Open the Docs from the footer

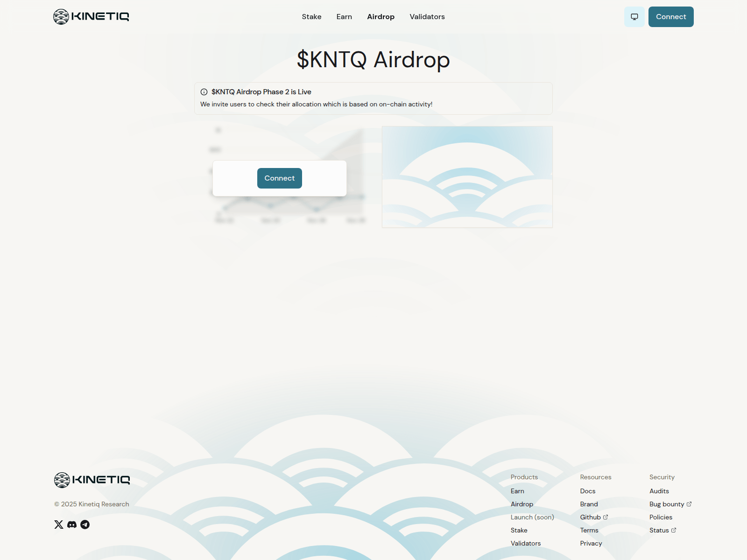tap(587, 491)
